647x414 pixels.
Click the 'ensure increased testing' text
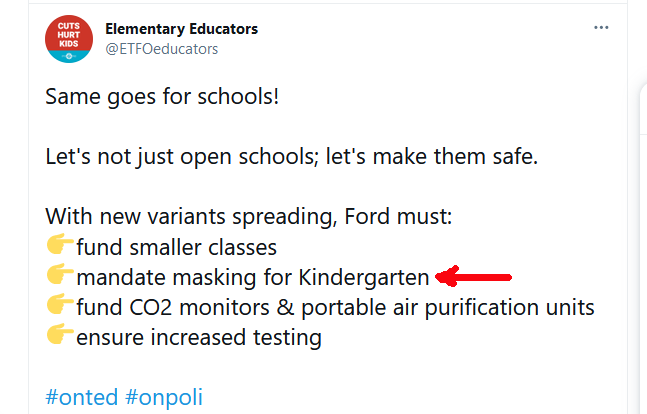click(199, 338)
